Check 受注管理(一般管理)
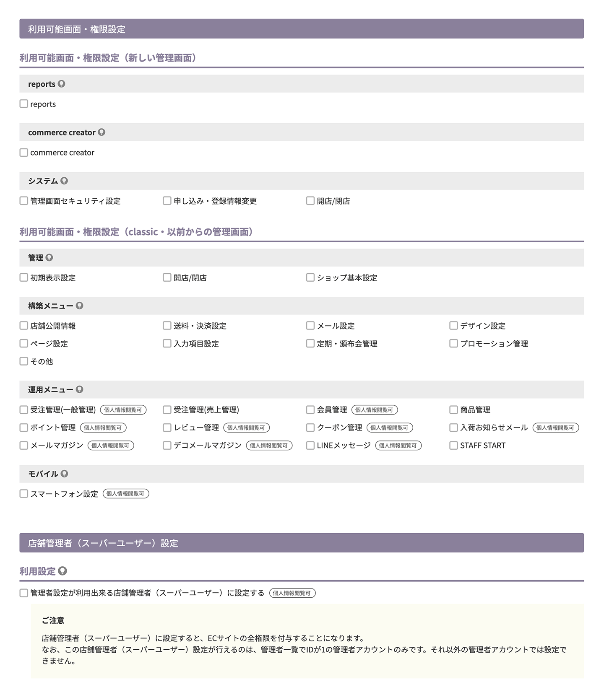Screen dimensions: 604x700 pos(24,410)
